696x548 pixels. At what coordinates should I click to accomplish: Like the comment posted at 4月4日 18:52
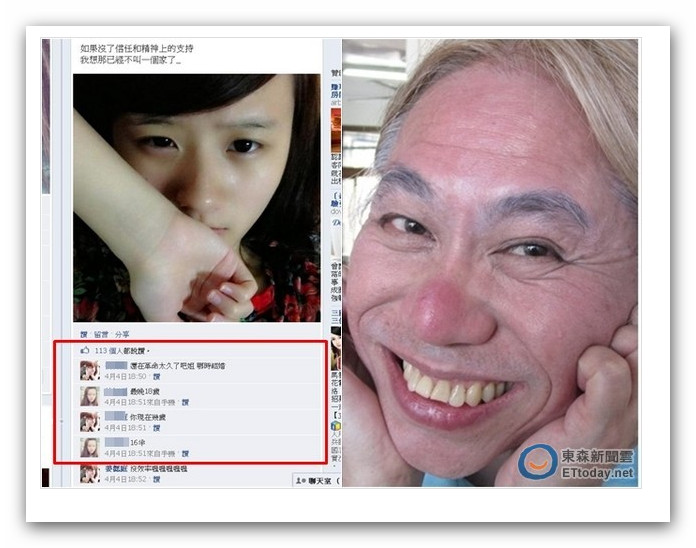pos(156,479)
